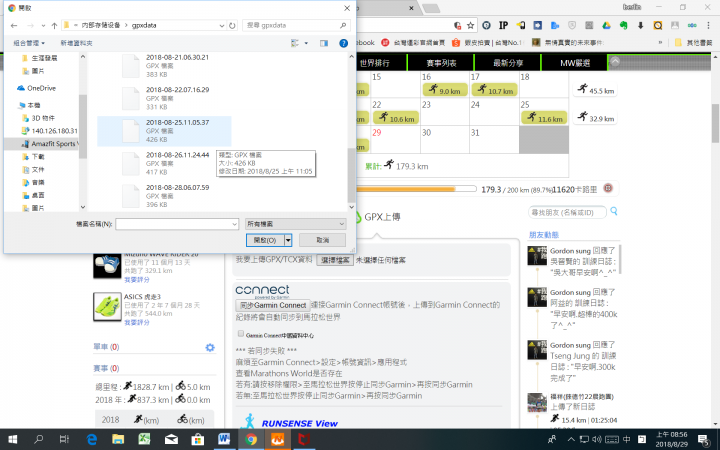The width and height of the screenshot is (720, 450).
Task: Open the Google Drive extension icon
Action: click(606, 26)
